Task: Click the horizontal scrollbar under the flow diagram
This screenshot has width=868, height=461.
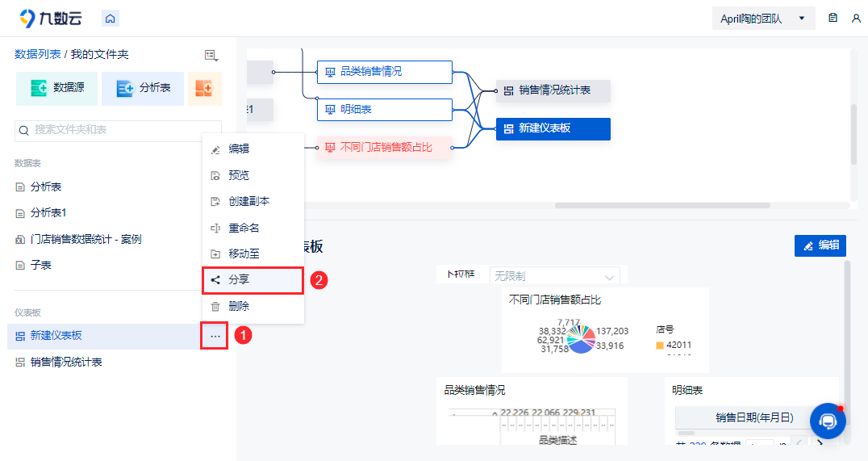Action: 662,205
